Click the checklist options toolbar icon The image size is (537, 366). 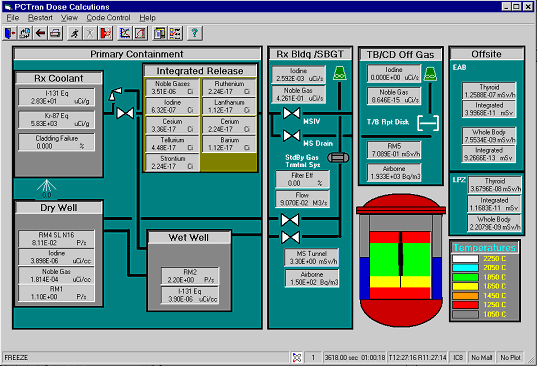175,33
